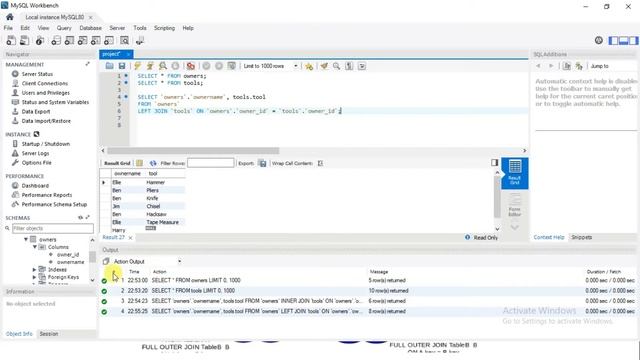The height and width of the screenshot is (360, 640).
Task: Open Server Logs
Action: pyautogui.click(x=36, y=153)
